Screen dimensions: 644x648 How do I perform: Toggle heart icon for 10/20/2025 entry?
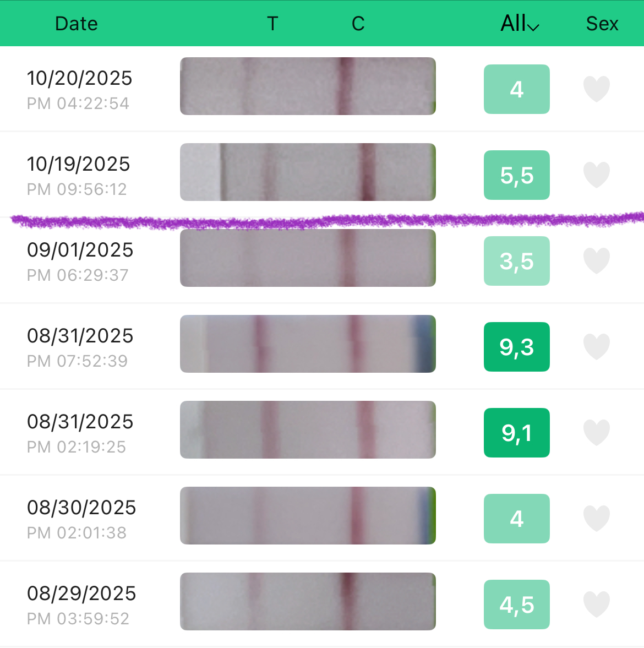pos(596,89)
